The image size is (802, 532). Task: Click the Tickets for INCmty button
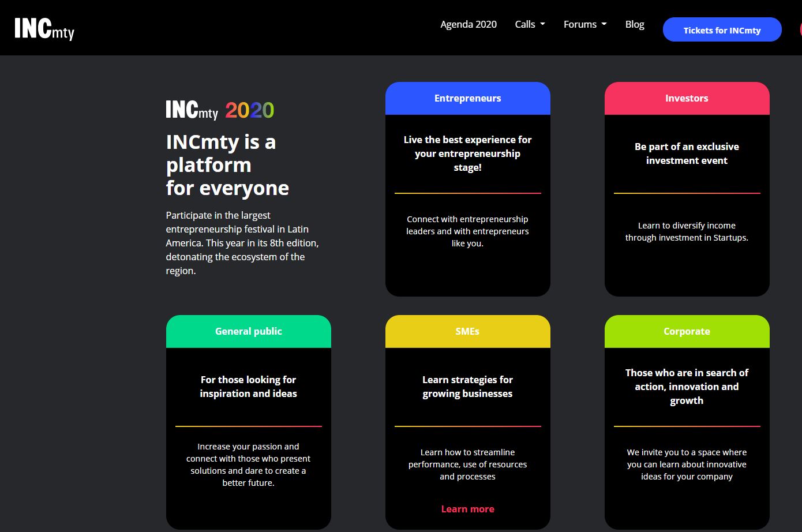point(722,30)
